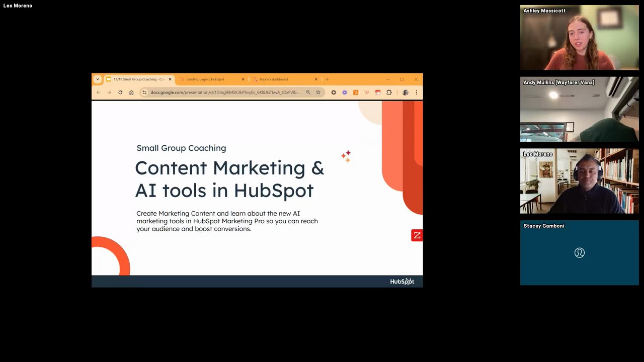Click the Small Group Coaching subtitle
The height and width of the screenshot is (362, 644).
point(181,148)
